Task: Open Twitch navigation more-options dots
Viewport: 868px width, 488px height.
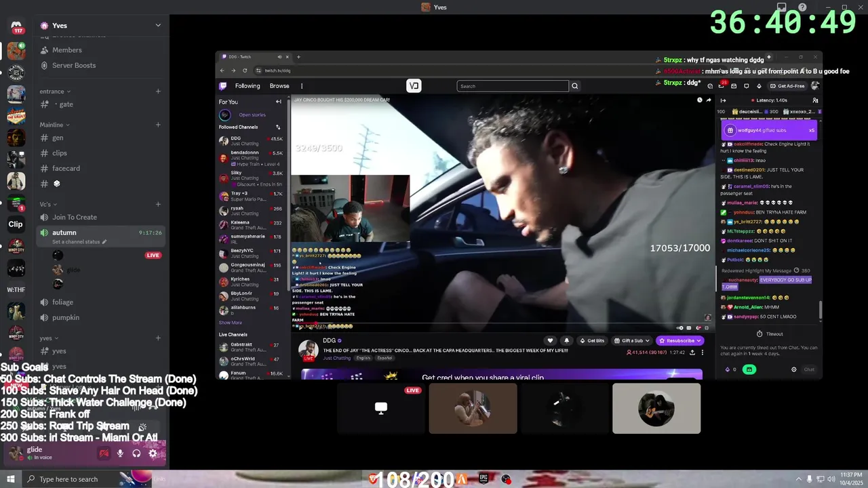Action: tap(302, 86)
